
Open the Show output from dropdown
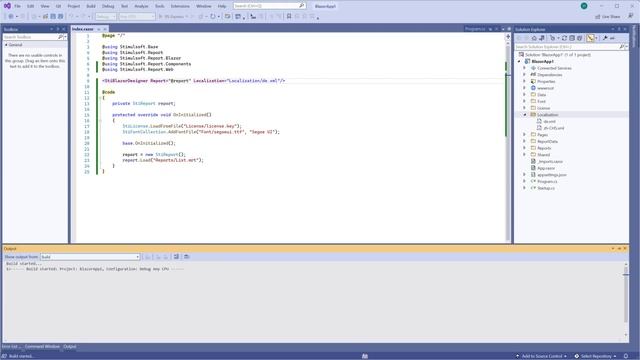point(90,257)
